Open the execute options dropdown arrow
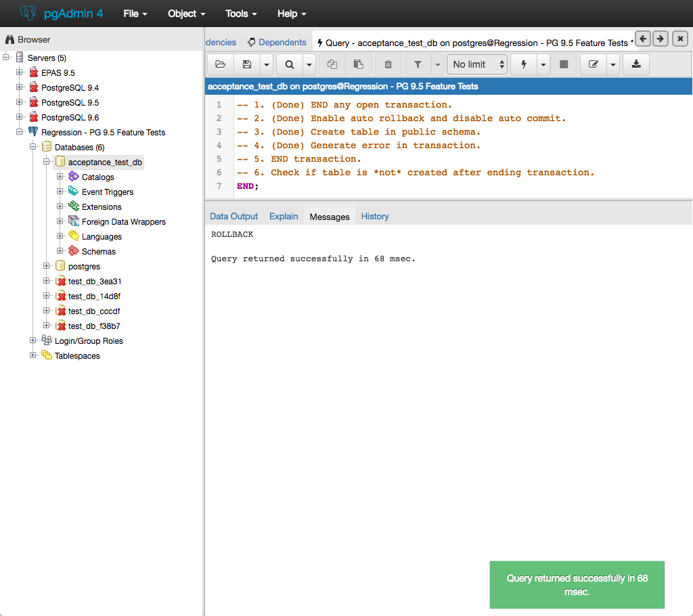693x616 pixels. pos(543,64)
